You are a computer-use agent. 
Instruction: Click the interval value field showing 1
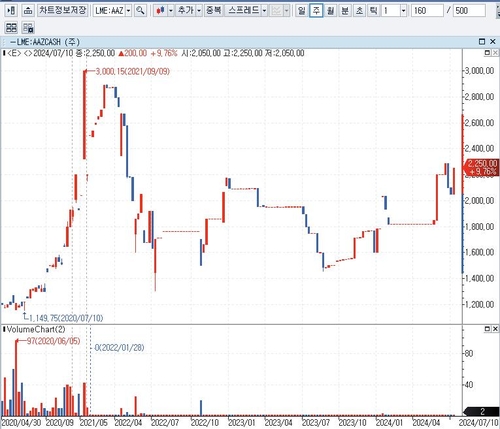click(391, 11)
